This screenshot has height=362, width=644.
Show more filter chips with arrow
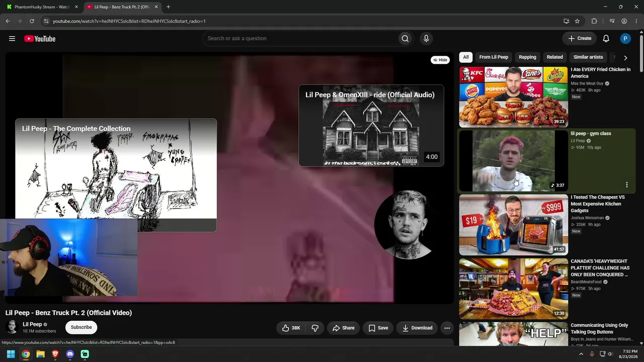coord(625,58)
